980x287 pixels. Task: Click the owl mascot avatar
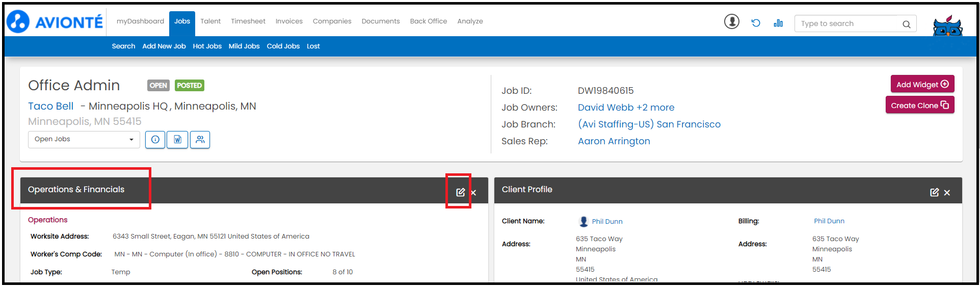948,25
